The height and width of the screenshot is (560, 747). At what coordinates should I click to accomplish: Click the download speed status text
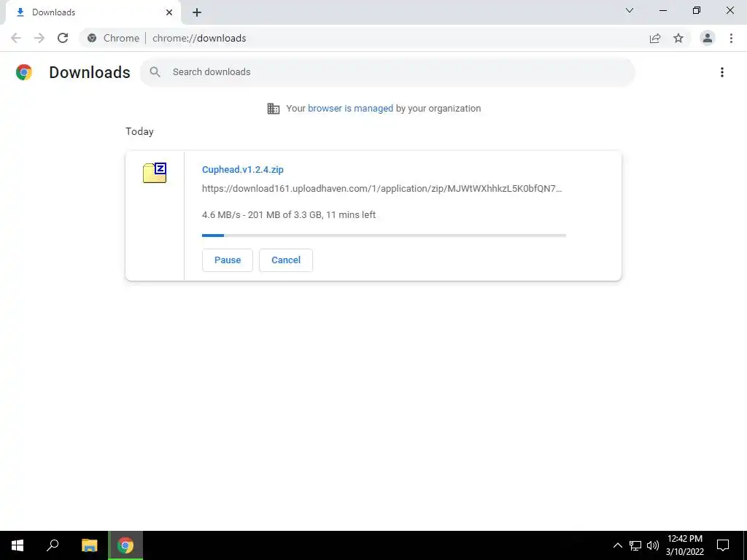pos(289,215)
